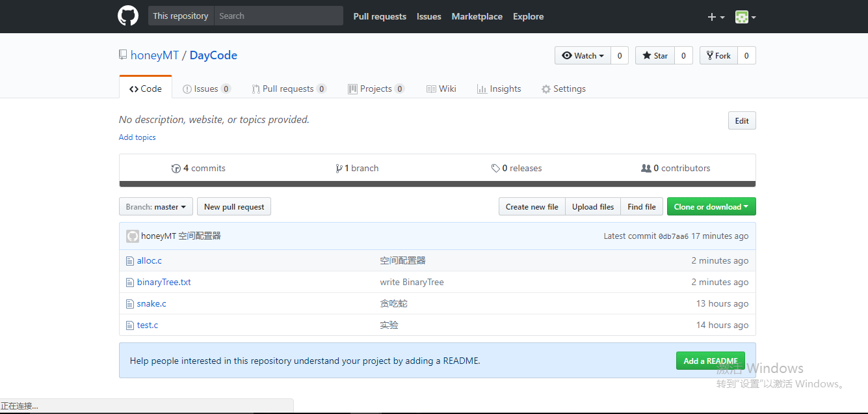Click the forks count 0
Image resolution: width=868 pixels, height=414 pixels.
tap(746, 56)
